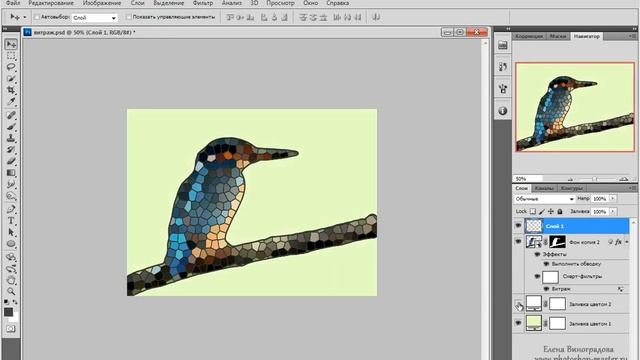Lock all button in Layers panel
640x360 pixels.
coord(560,211)
